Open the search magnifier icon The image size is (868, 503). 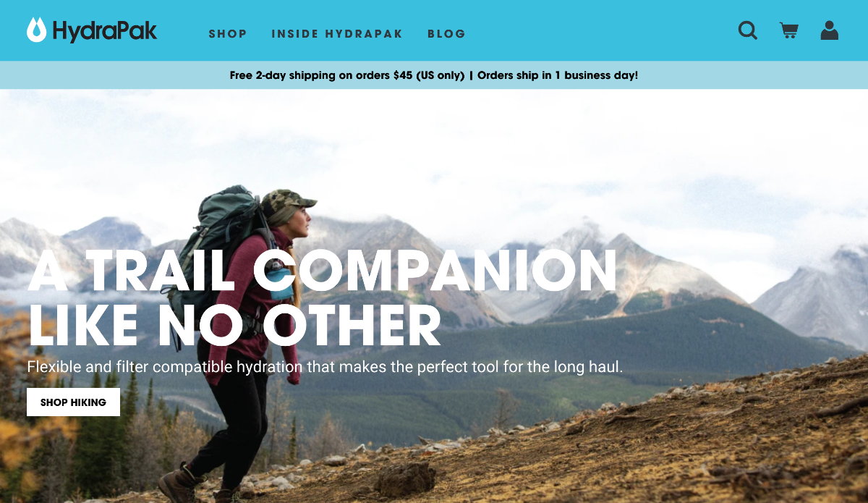748,30
